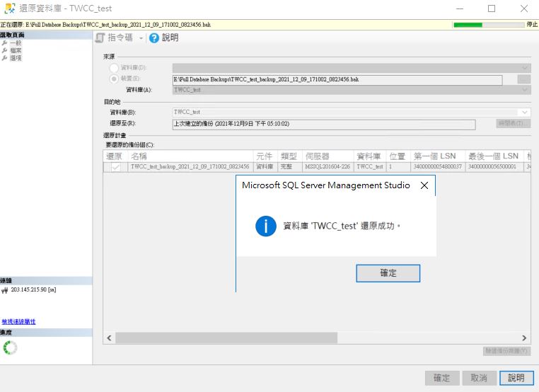
Task: Open the source 資料庫(D) dropdown
Action: 352,68
